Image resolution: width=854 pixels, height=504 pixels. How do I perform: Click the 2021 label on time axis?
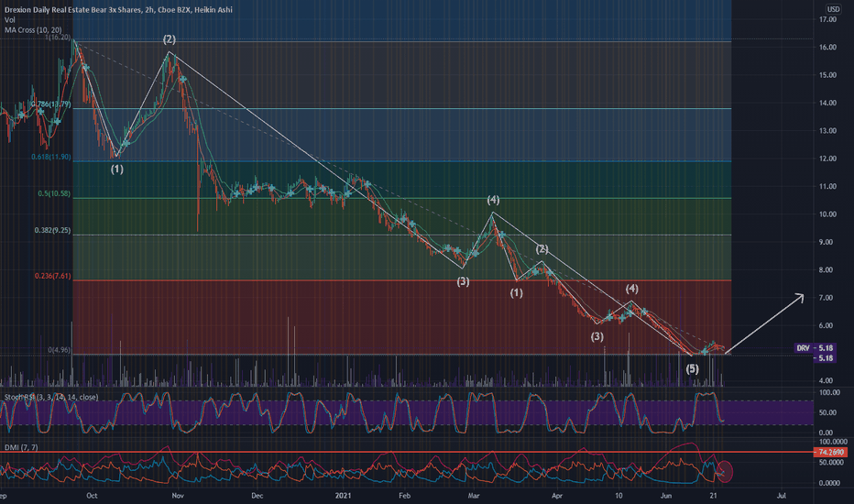(x=343, y=496)
